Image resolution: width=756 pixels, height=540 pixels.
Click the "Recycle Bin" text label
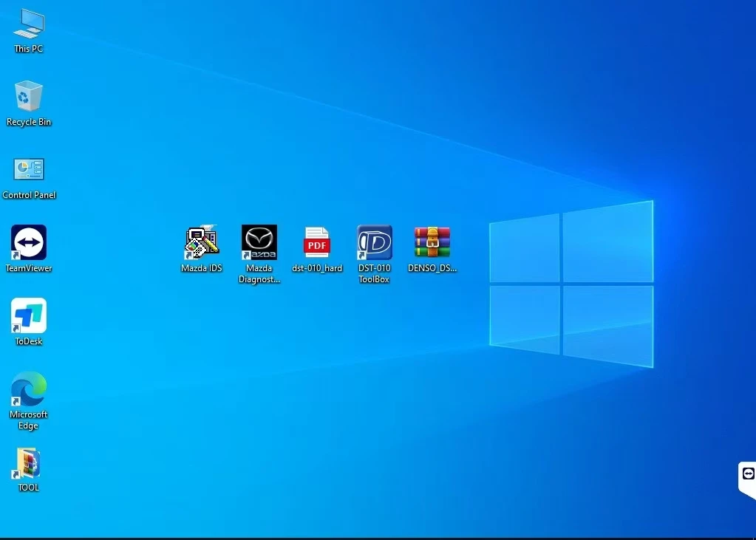(29, 122)
